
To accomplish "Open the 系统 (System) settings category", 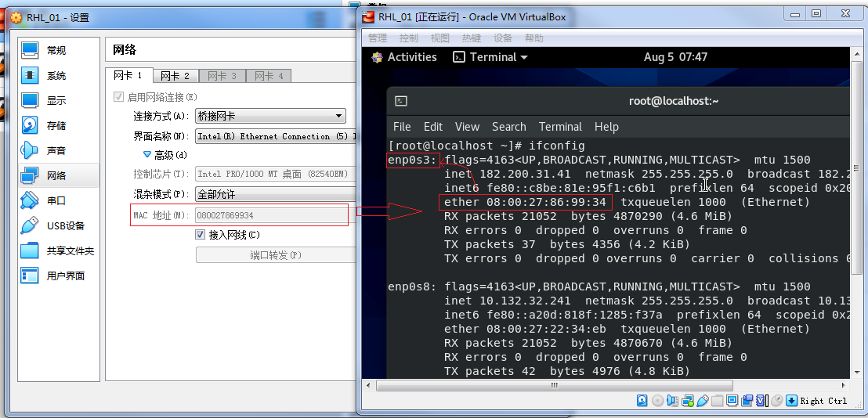I will 57,75.
